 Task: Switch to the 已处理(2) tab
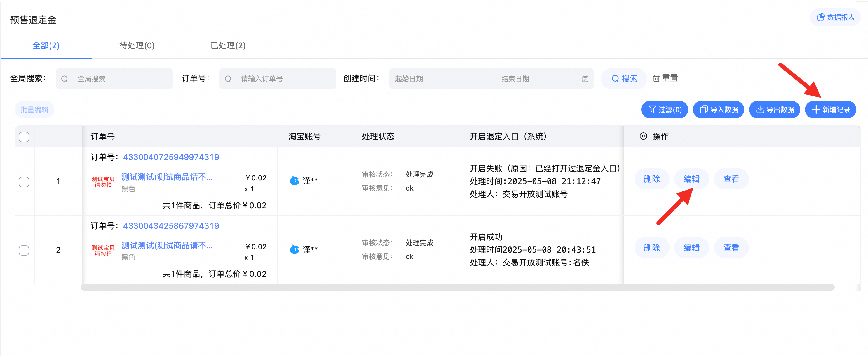click(x=228, y=45)
